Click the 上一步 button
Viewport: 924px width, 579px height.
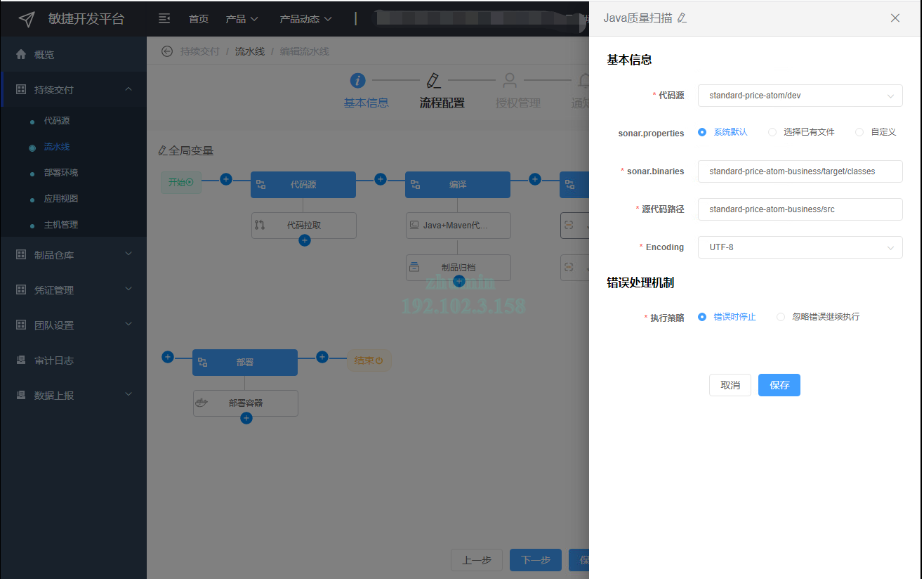pyautogui.click(x=477, y=560)
